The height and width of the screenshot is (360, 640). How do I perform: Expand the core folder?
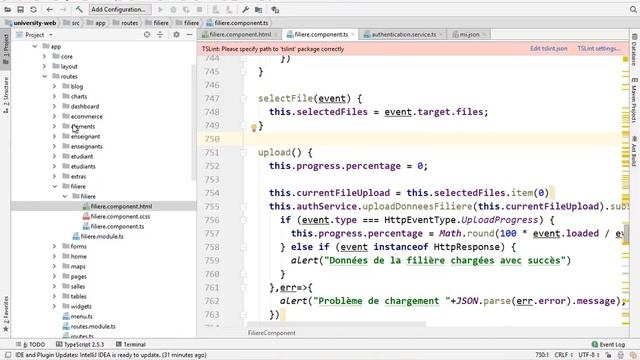[44, 56]
